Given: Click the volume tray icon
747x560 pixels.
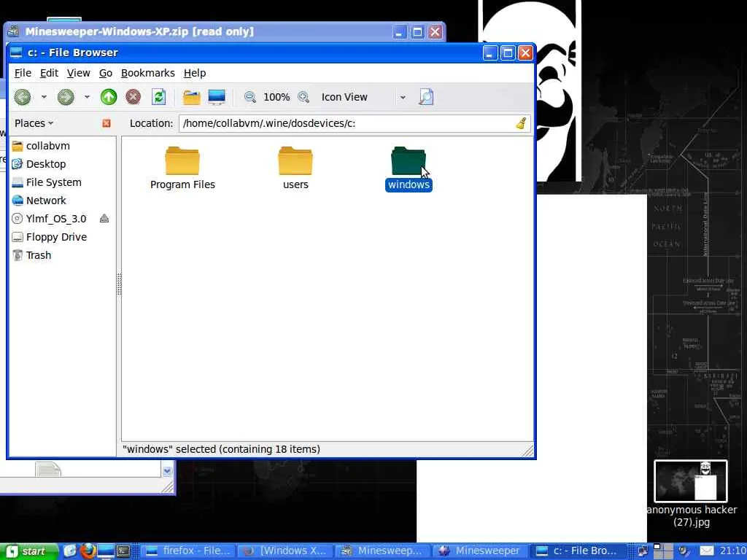Looking at the screenshot, I should (x=684, y=551).
